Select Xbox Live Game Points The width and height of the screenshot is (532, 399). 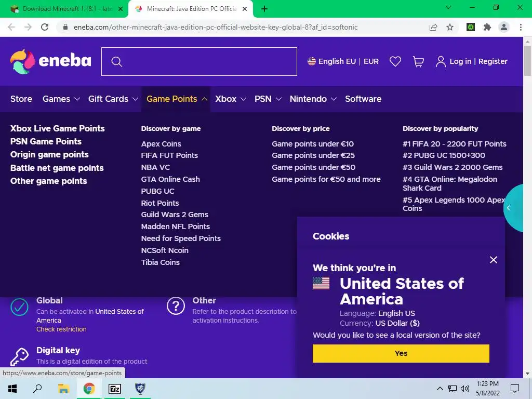(x=57, y=128)
